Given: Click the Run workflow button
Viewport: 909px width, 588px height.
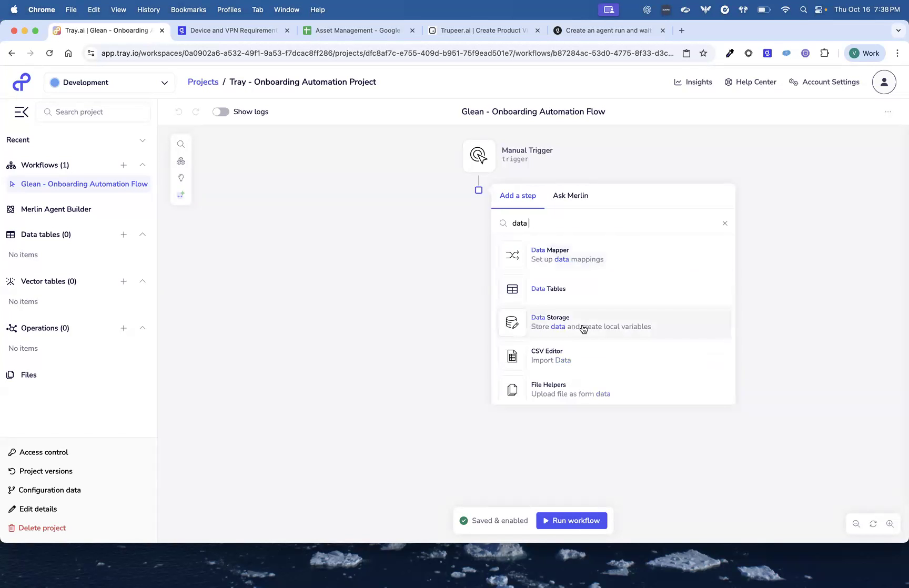Looking at the screenshot, I should [571, 520].
